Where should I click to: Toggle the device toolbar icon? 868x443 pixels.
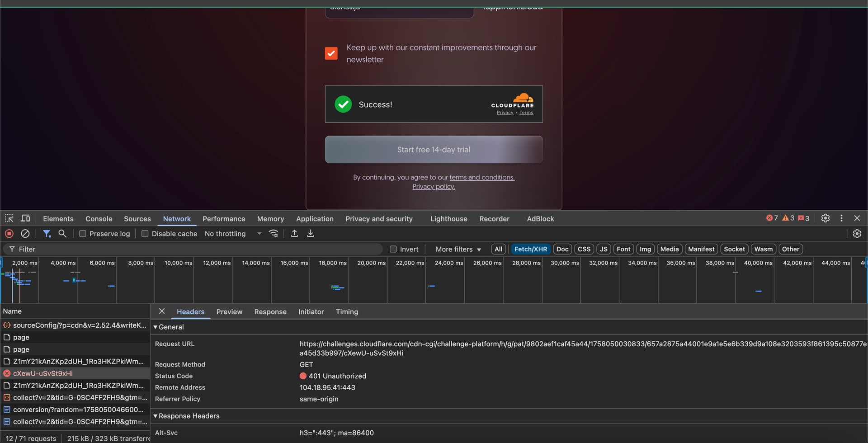[x=25, y=218]
